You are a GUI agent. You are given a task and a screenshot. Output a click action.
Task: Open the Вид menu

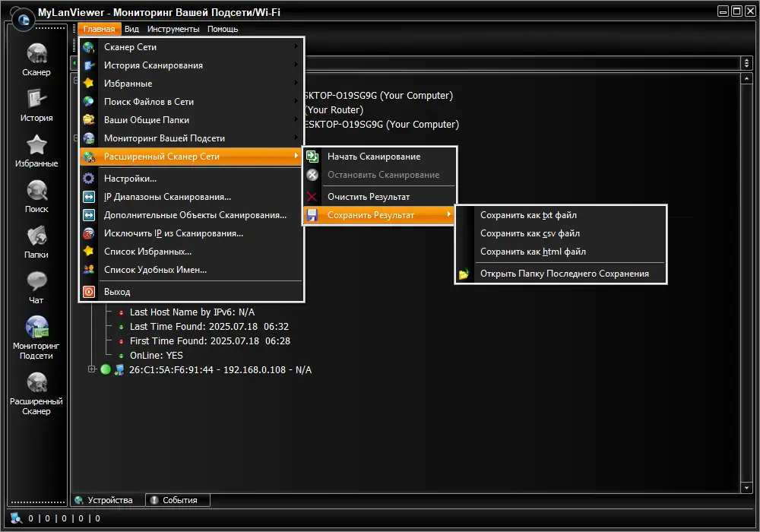click(x=131, y=29)
